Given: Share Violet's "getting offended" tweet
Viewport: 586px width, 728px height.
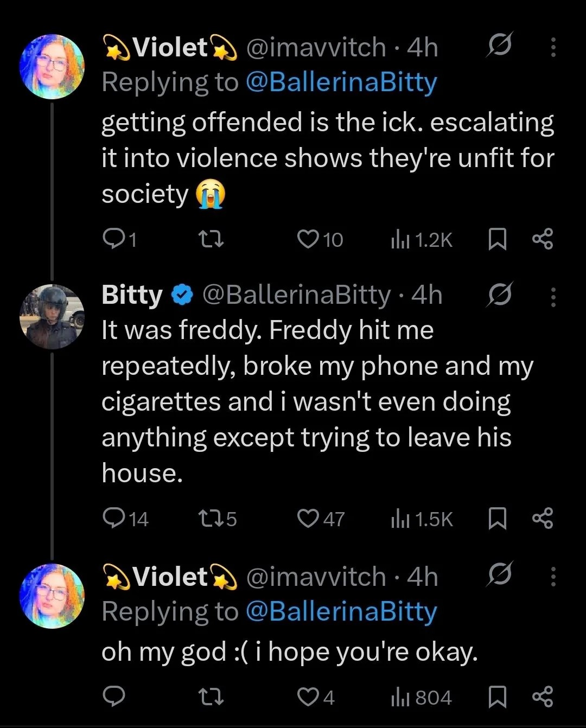Looking at the screenshot, I should tap(543, 239).
